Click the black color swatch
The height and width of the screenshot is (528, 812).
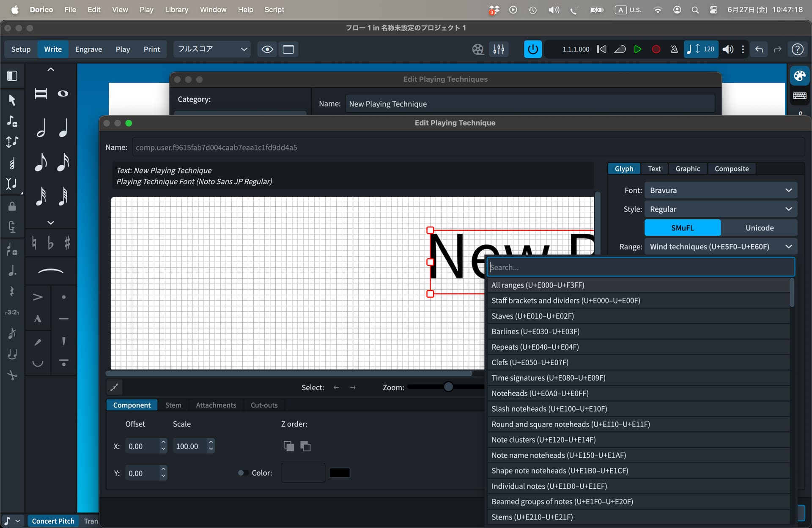coord(339,473)
